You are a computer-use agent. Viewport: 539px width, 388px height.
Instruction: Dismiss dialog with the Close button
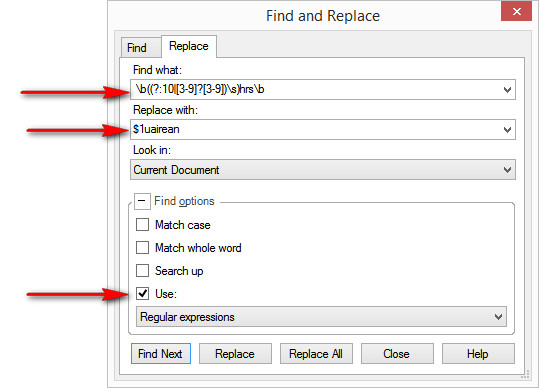click(397, 353)
